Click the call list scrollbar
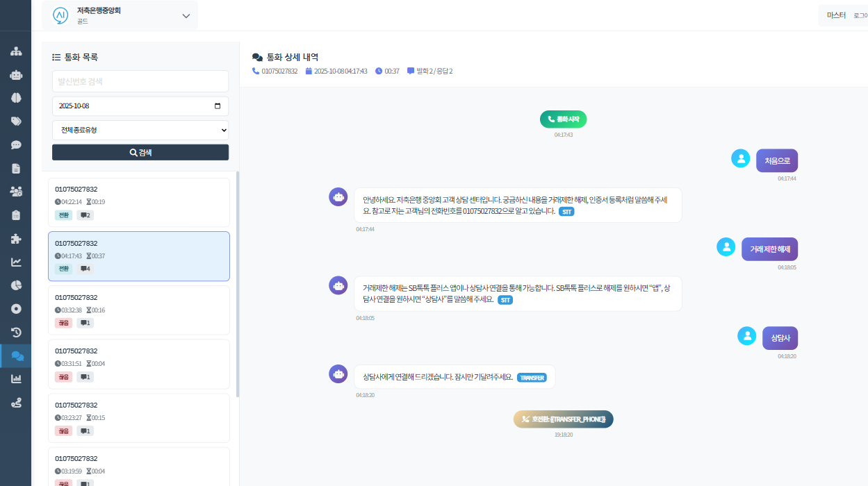This screenshot has width=868, height=486. pyautogui.click(x=238, y=285)
